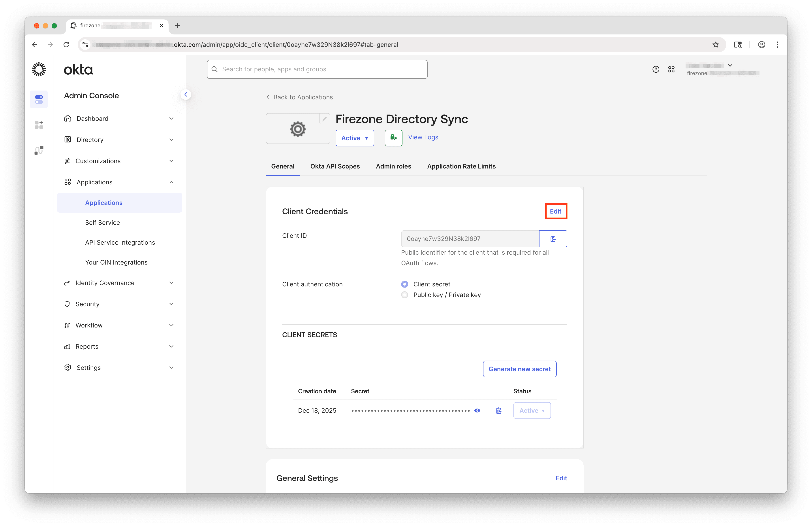Screen dimensions: 812x526
Task: Click the people and apps search field
Action: click(x=317, y=69)
